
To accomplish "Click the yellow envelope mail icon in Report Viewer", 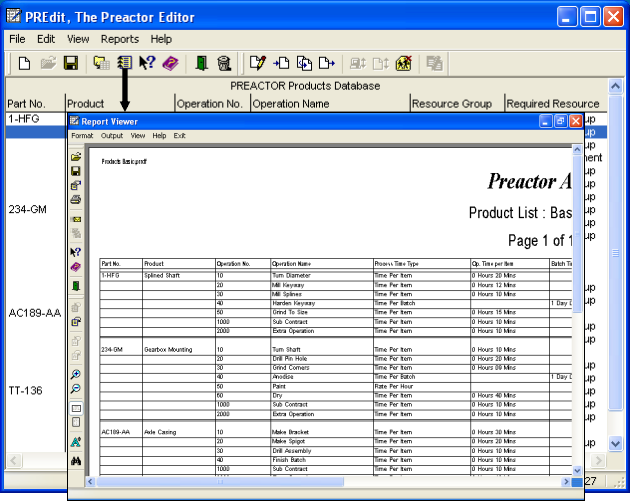I will [76, 219].
